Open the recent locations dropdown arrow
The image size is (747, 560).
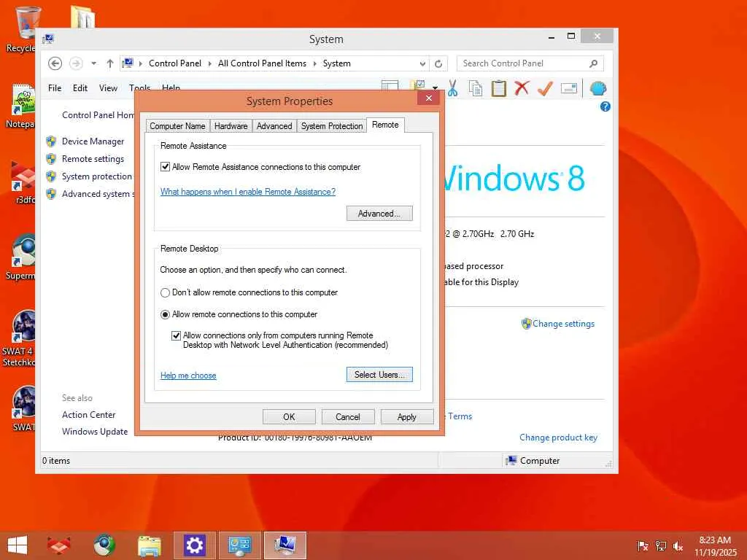(x=94, y=63)
